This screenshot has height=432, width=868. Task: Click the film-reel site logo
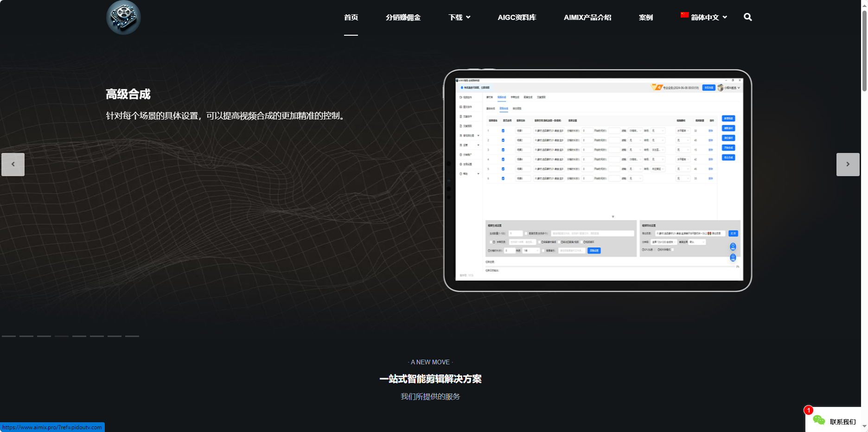pyautogui.click(x=123, y=17)
